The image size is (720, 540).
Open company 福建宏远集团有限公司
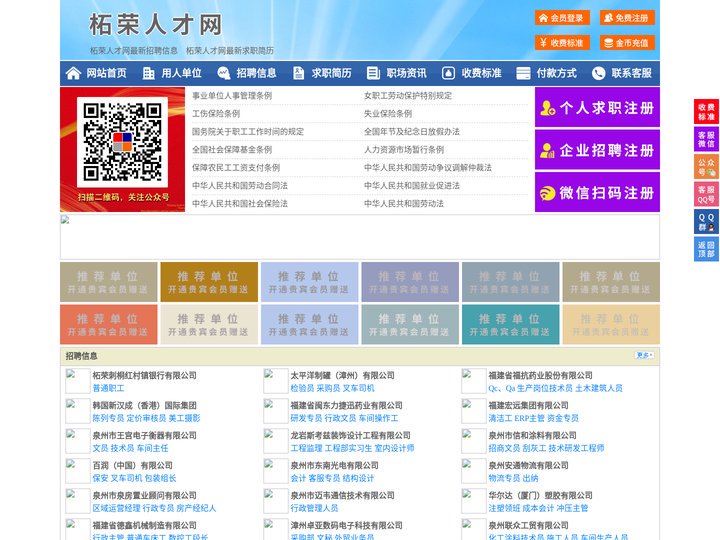pyautogui.click(x=529, y=405)
